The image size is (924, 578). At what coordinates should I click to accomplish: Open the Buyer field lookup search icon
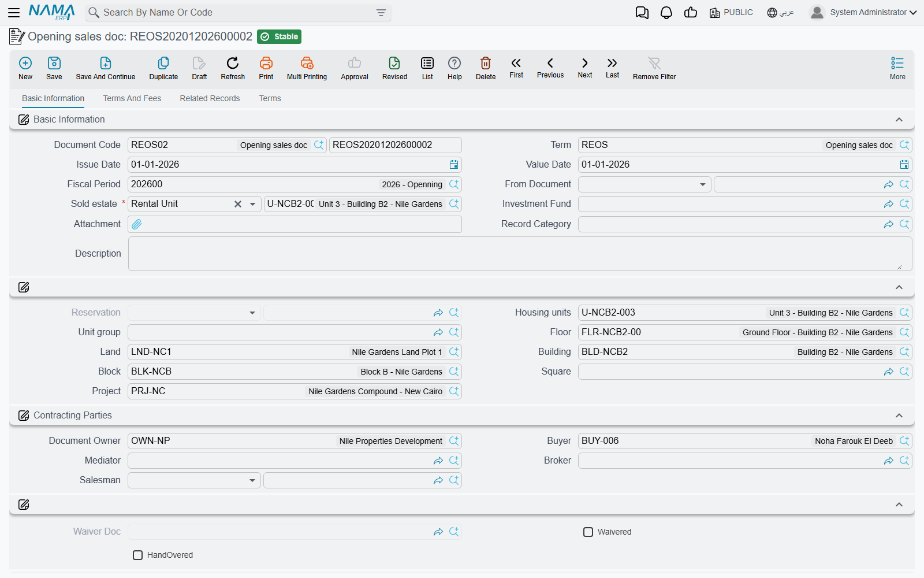[904, 441]
